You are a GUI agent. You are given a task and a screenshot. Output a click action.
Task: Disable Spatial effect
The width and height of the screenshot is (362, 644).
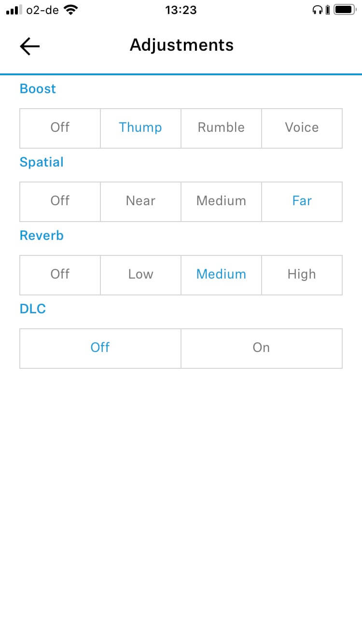click(60, 201)
